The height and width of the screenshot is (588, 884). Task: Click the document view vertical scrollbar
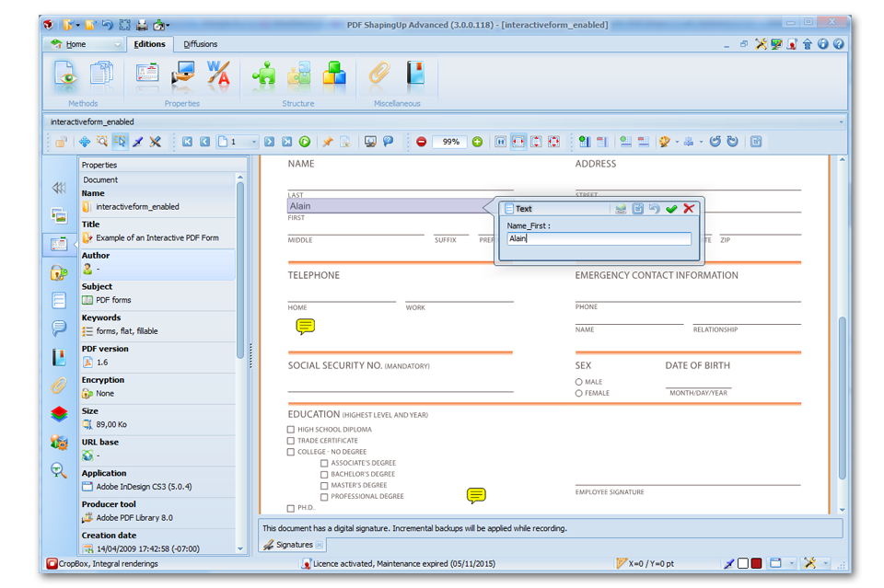[843, 398]
